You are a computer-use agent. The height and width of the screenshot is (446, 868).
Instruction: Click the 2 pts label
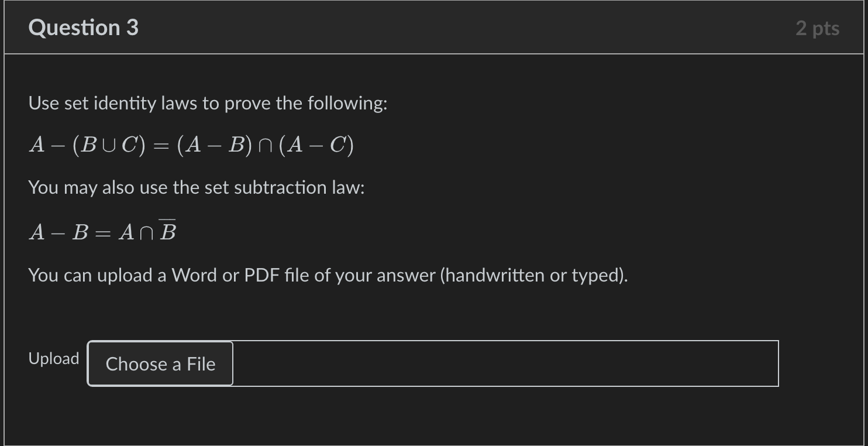(818, 27)
